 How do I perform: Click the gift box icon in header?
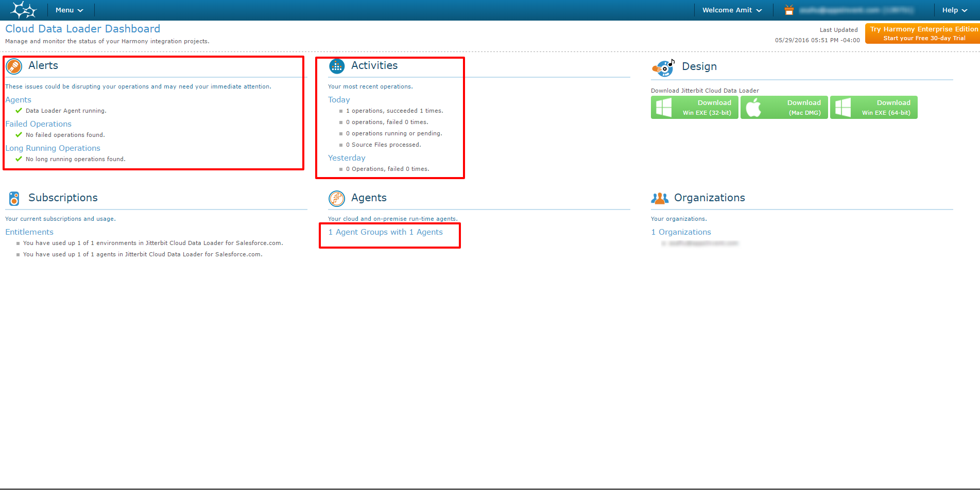click(789, 10)
